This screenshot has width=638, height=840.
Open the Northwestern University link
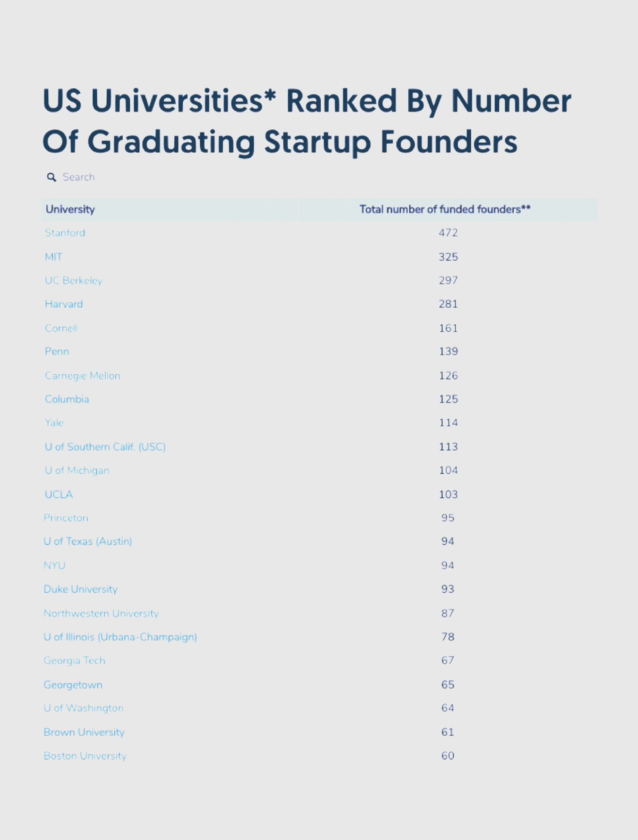click(101, 613)
